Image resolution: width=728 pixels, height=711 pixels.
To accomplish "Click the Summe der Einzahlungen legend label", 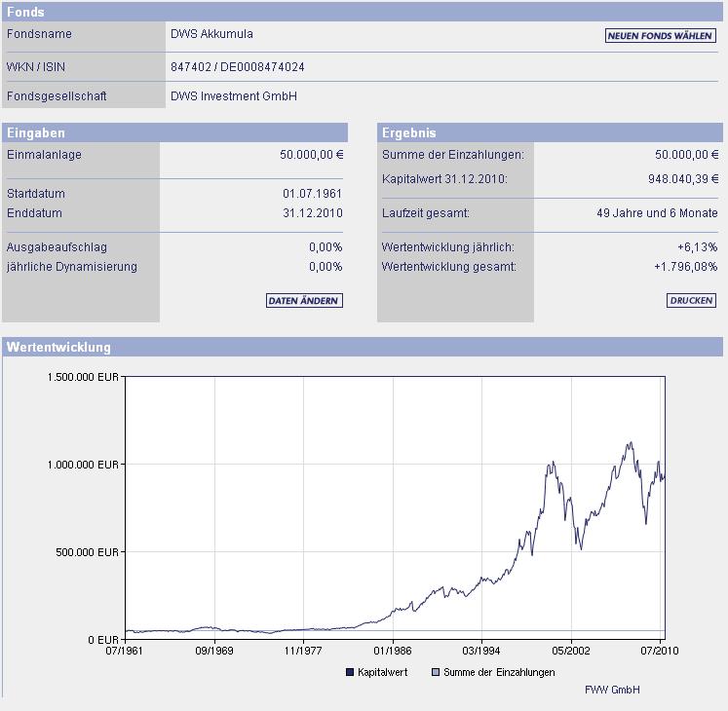I will (x=499, y=672).
